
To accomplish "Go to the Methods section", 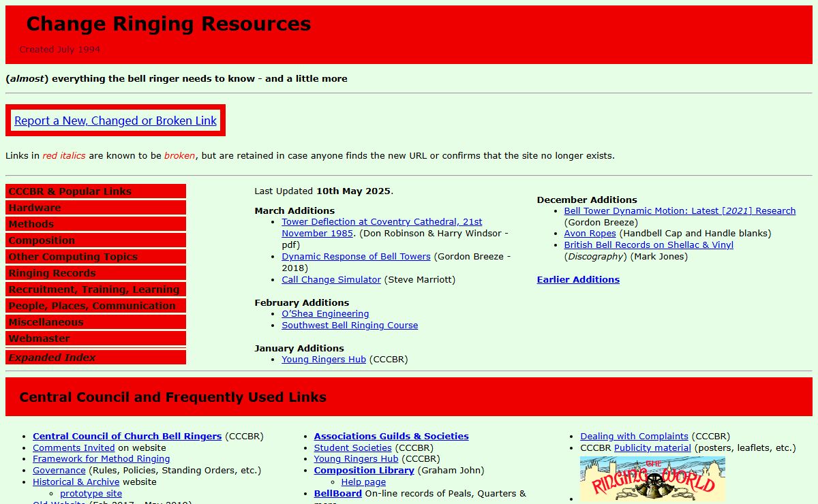I will pyautogui.click(x=95, y=224).
